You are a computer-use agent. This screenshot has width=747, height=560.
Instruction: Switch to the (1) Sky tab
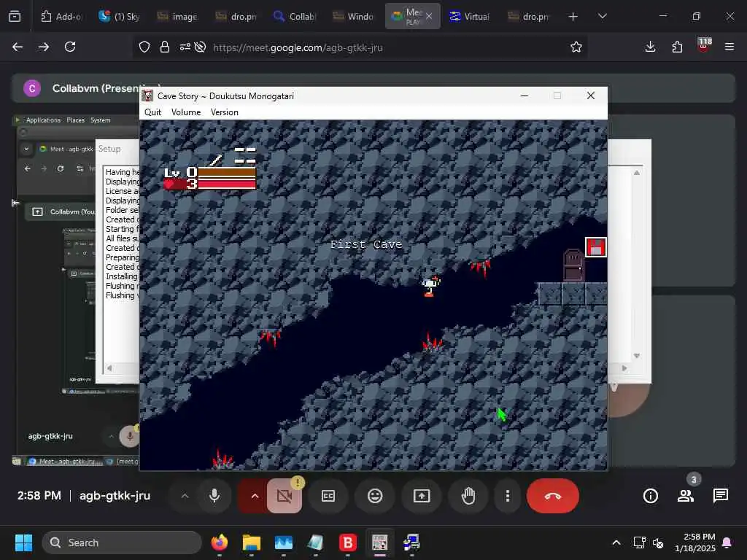coord(119,16)
